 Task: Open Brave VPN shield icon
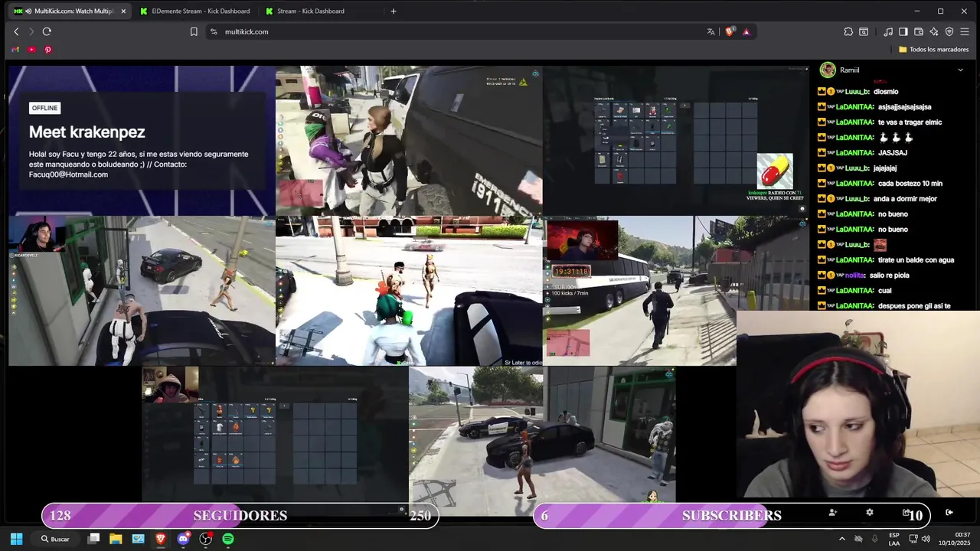tap(949, 31)
